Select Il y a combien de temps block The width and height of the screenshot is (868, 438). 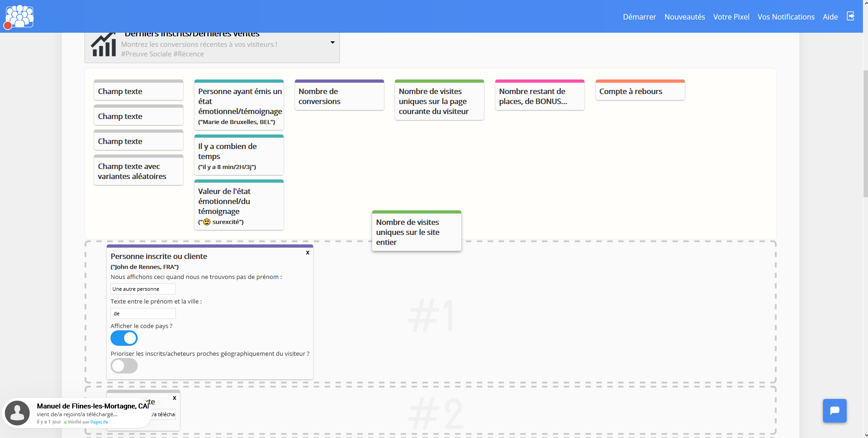pyautogui.click(x=239, y=155)
